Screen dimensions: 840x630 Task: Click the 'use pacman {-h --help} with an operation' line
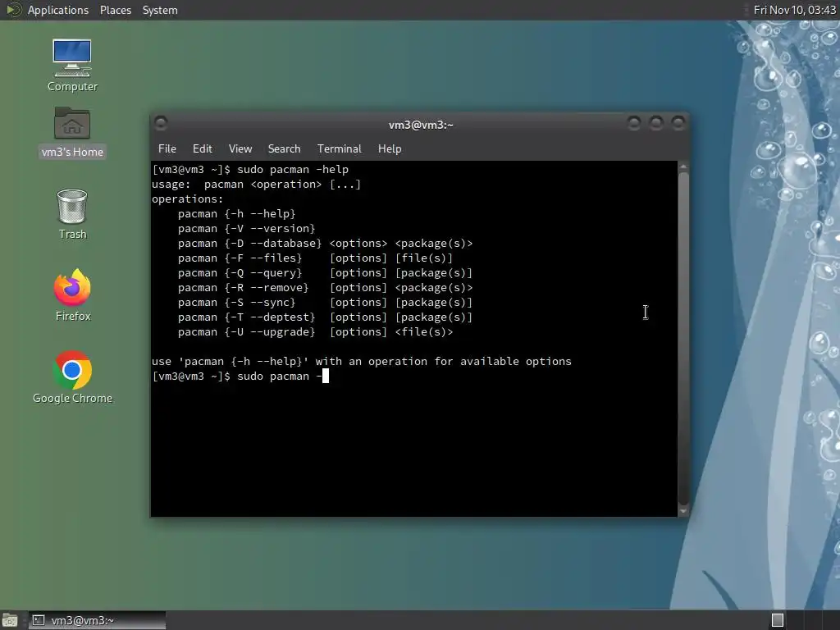coord(362,362)
